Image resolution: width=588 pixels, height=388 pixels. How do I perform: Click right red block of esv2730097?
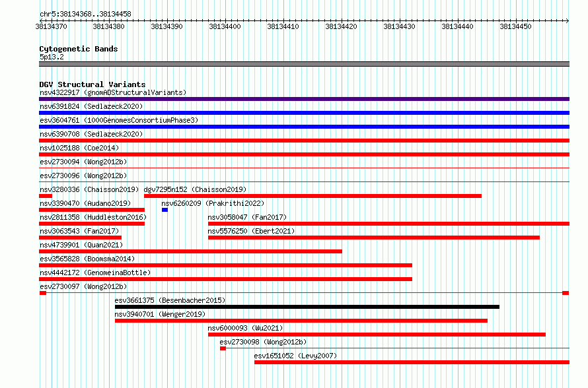pyautogui.click(x=566, y=293)
